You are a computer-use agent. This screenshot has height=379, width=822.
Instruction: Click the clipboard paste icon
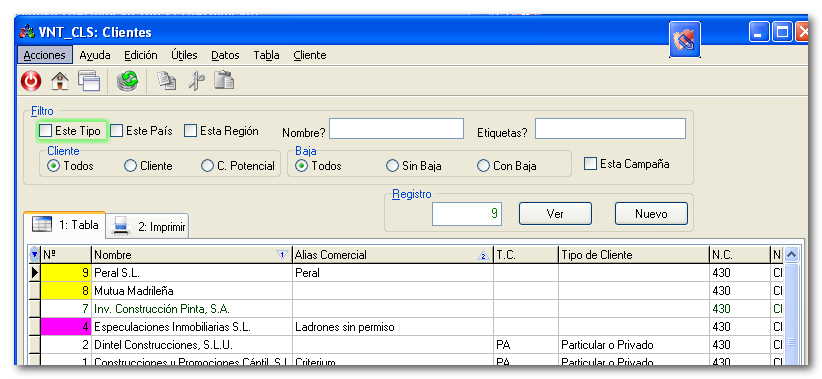(x=224, y=80)
